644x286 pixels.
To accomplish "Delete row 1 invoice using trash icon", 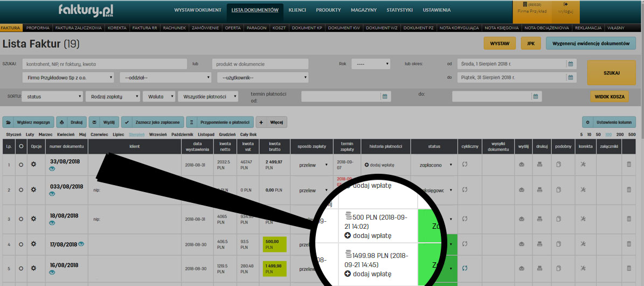I will [x=628, y=165].
